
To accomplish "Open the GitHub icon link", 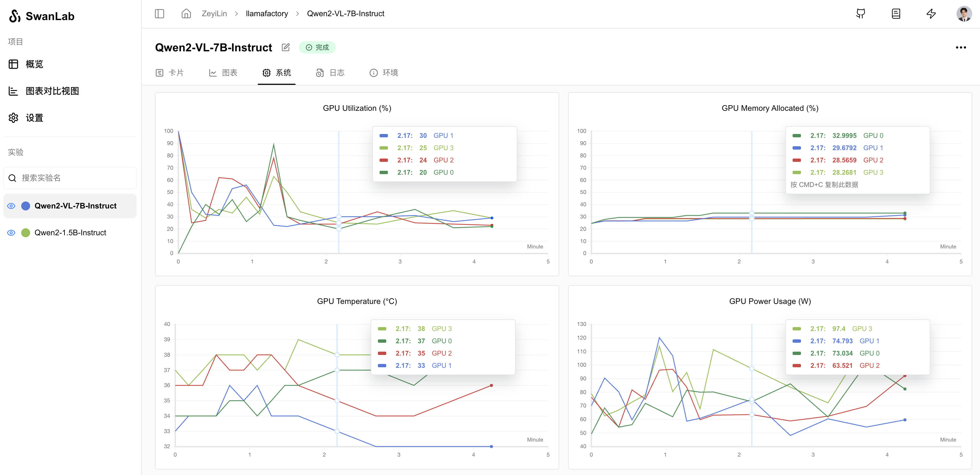I will click(x=861, y=14).
